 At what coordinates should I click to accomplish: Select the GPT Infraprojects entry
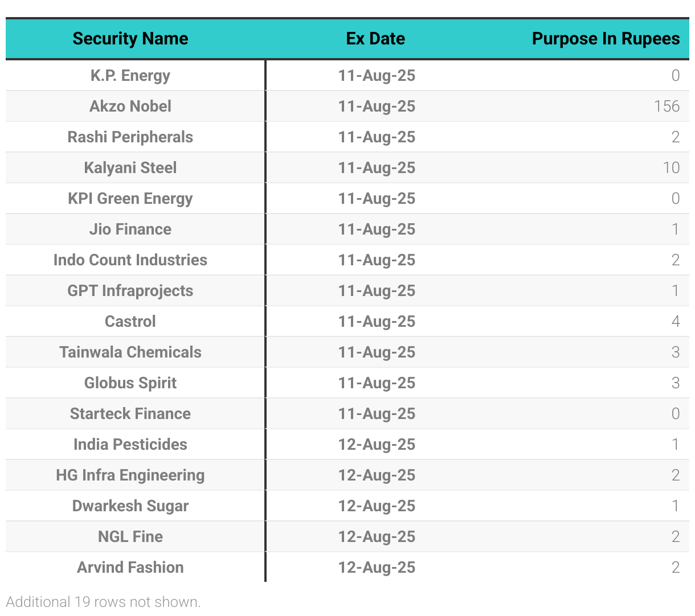[130, 291]
